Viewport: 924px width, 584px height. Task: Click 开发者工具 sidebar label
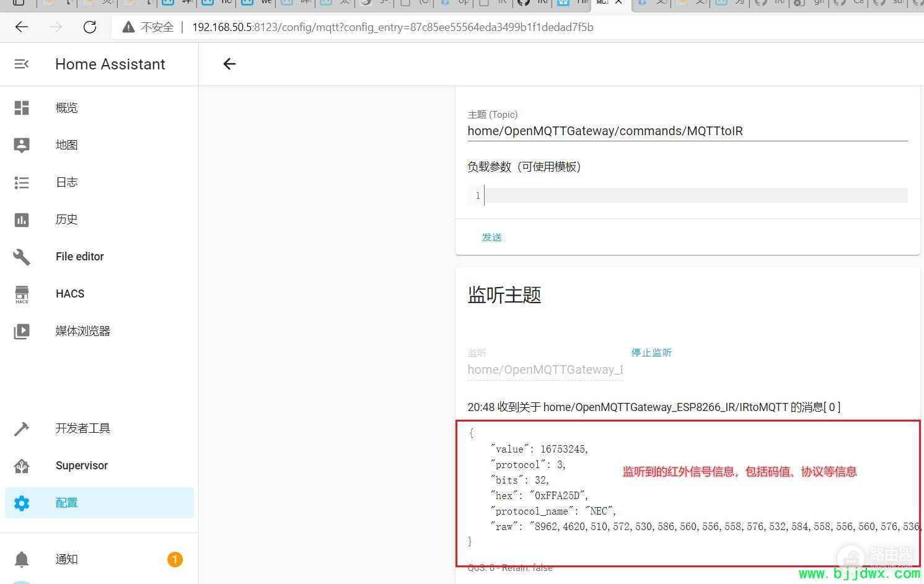[x=83, y=428]
